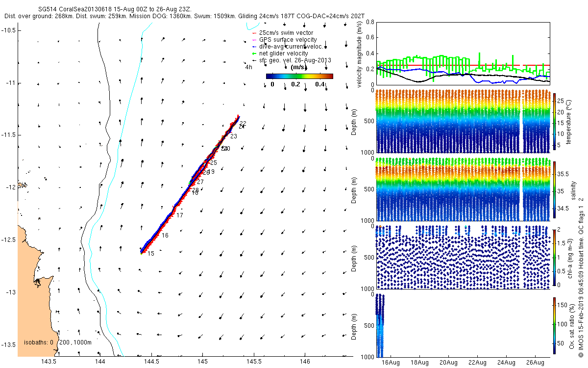Click the salinity colorbar scale
The width and height of the screenshot is (588, 368).
coord(555,189)
